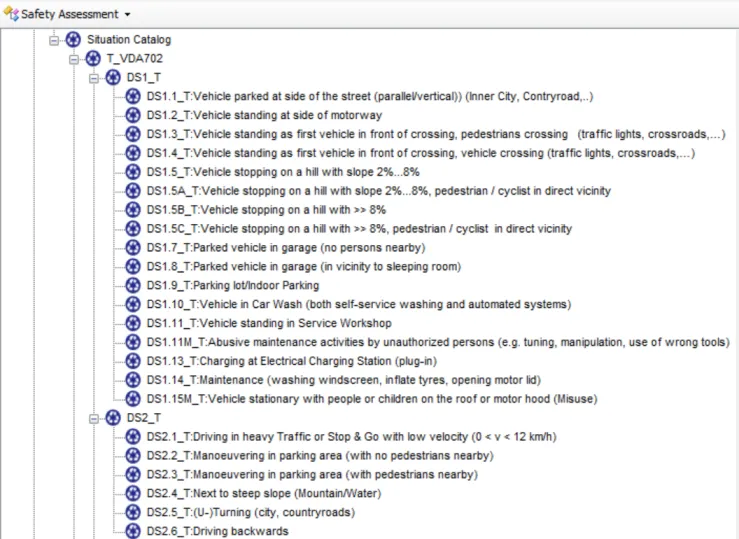Click icon beside DS1.5C_T item
The height and width of the screenshot is (539, 739).
(x=133, y=229)
